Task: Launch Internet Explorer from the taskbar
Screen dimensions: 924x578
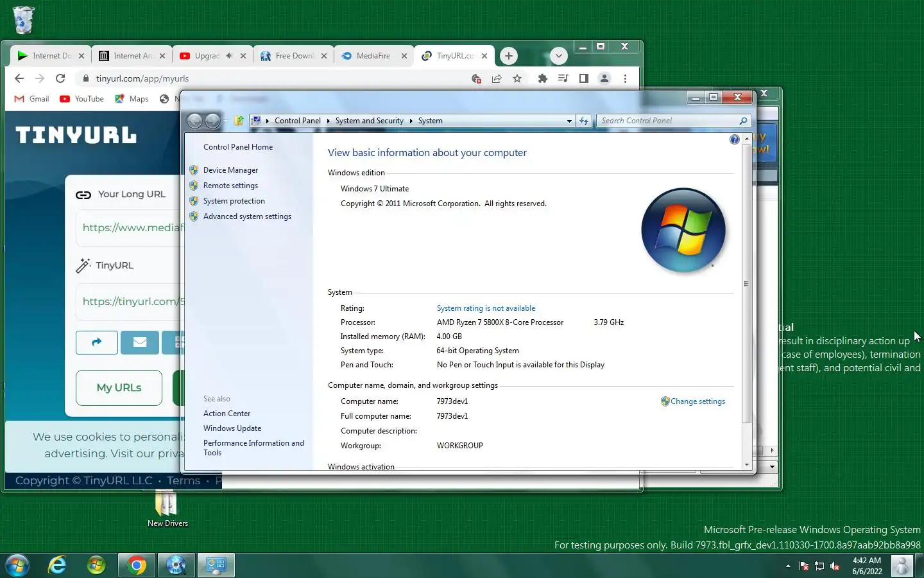Action: (x=58, y=565)
